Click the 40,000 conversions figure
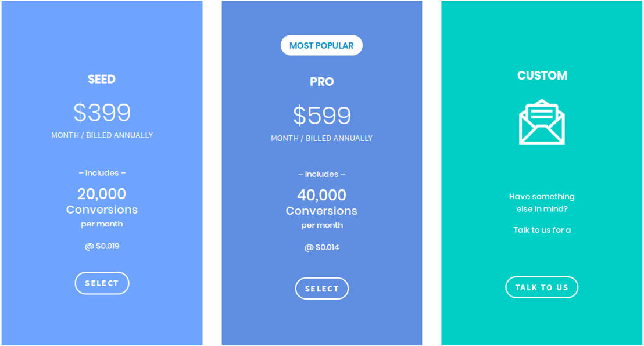The width and height of the screenshot is (644, 346). tap(322, 195)
